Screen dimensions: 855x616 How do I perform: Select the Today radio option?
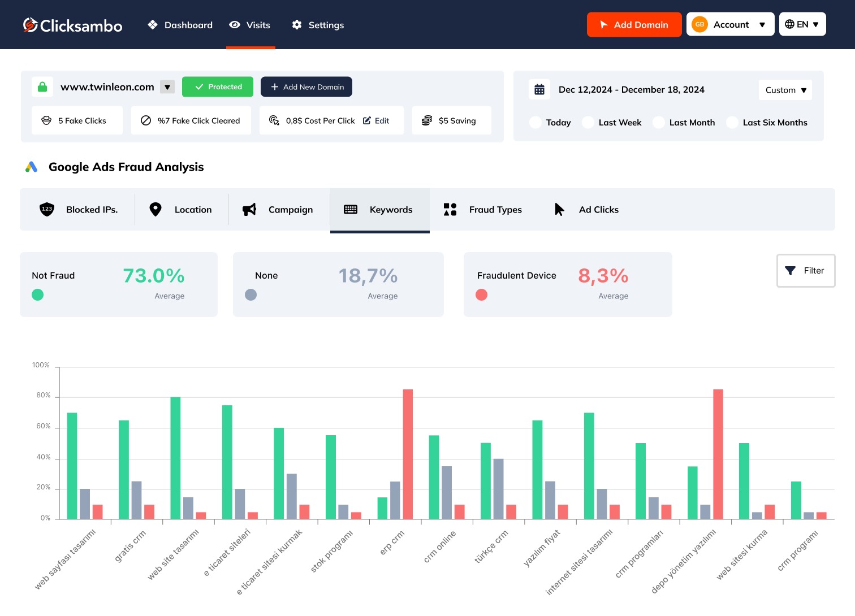click(536, 123)
